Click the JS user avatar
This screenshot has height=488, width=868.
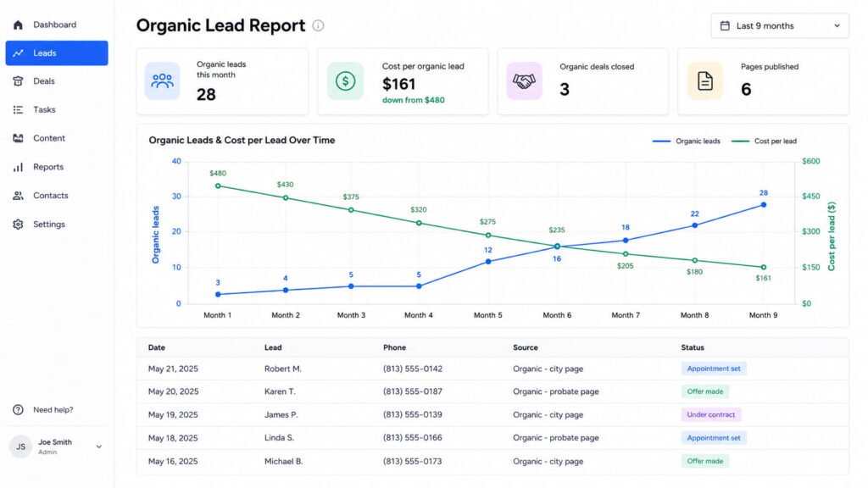[x=20, y=446]
